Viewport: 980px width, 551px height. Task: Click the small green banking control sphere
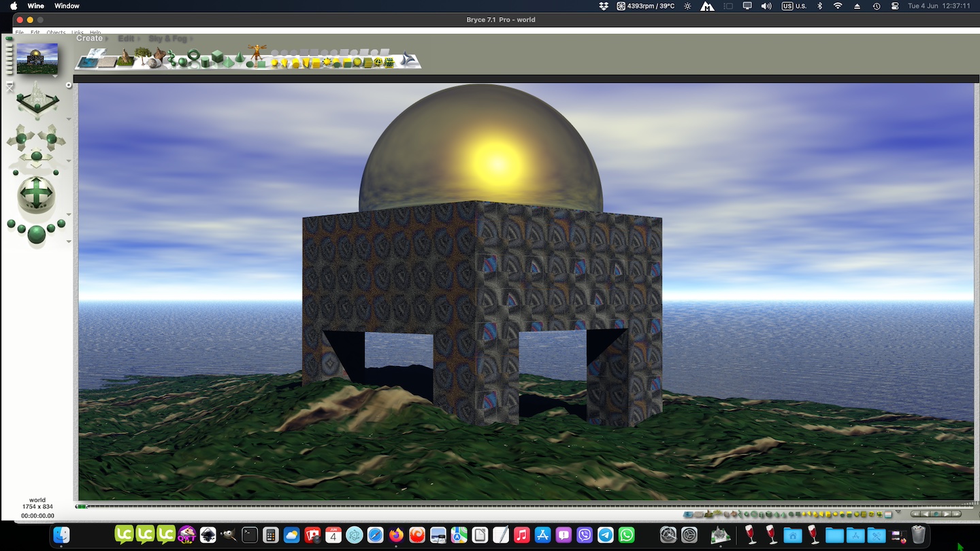point(16,172)
